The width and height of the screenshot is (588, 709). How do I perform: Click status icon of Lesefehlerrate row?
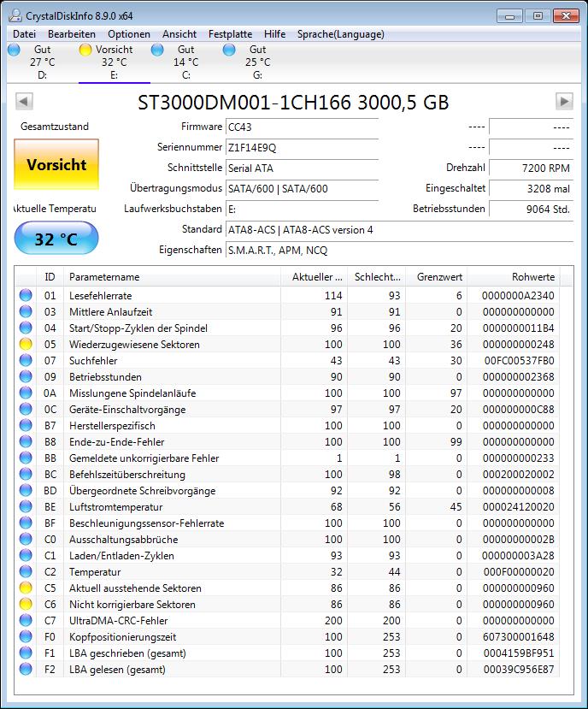[26, 295]
